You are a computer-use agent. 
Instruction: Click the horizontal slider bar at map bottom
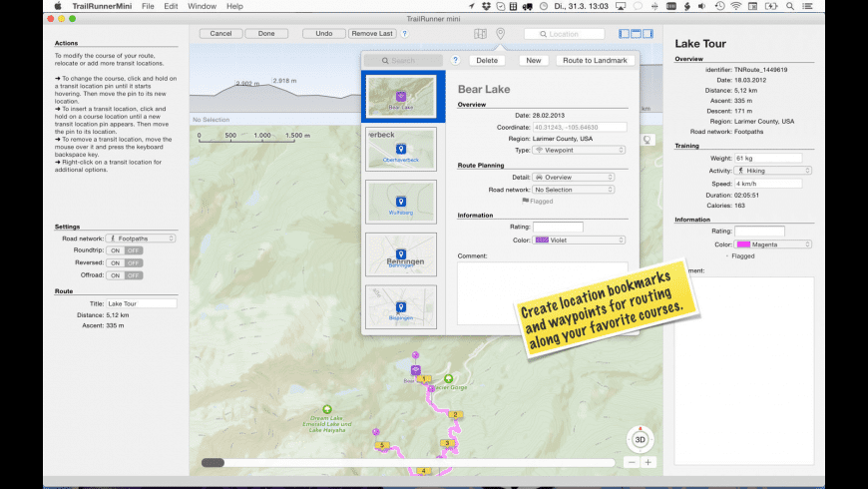[408, 462]
